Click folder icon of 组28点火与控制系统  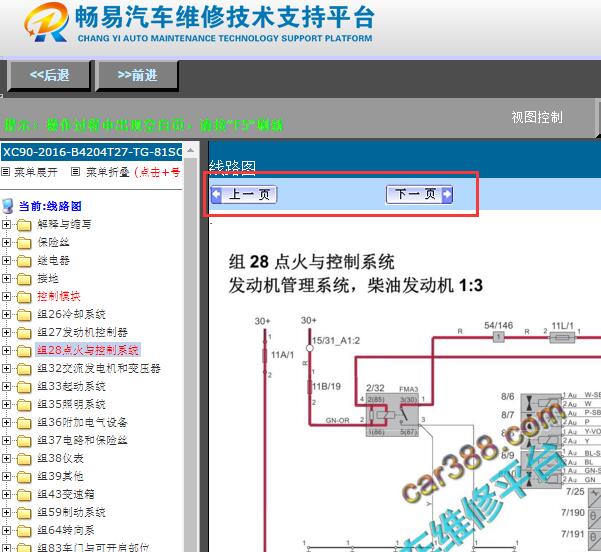click(x=24, y=351)
